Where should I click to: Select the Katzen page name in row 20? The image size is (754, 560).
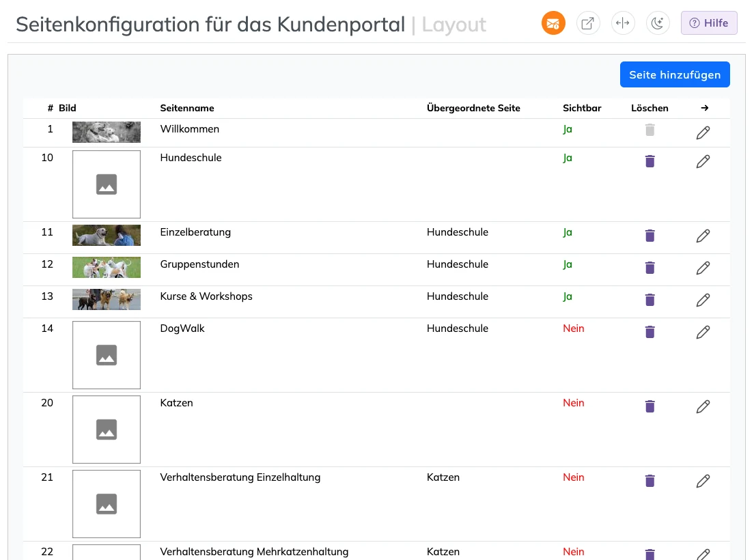[x=176, y=404]
